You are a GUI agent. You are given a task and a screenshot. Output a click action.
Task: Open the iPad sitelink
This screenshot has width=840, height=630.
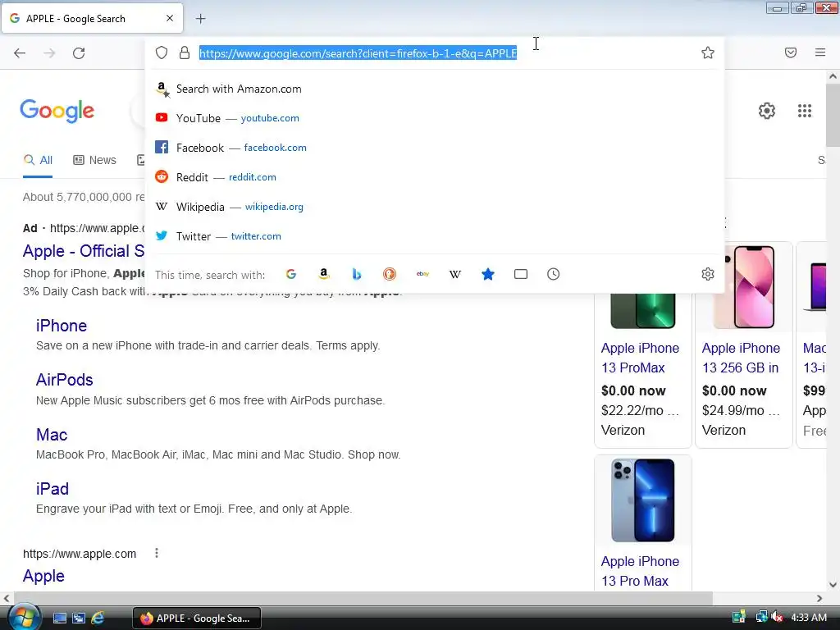coord(52,489)
